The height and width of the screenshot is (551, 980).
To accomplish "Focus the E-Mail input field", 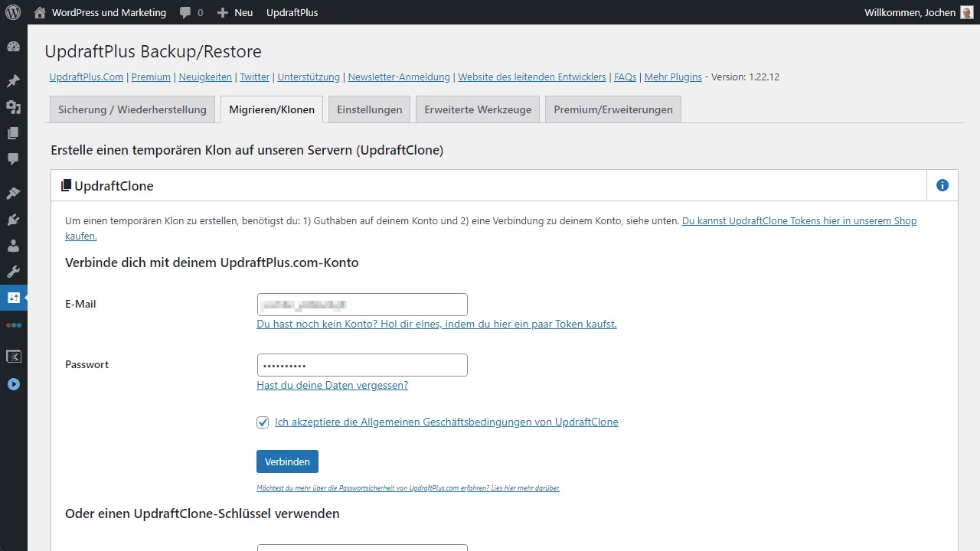I will (362, 305).
